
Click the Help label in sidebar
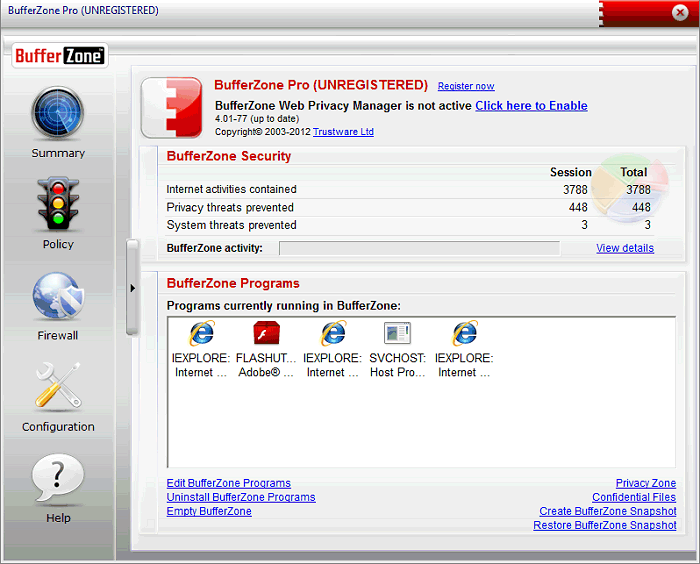pyautogui.click(x=58, y=518)
